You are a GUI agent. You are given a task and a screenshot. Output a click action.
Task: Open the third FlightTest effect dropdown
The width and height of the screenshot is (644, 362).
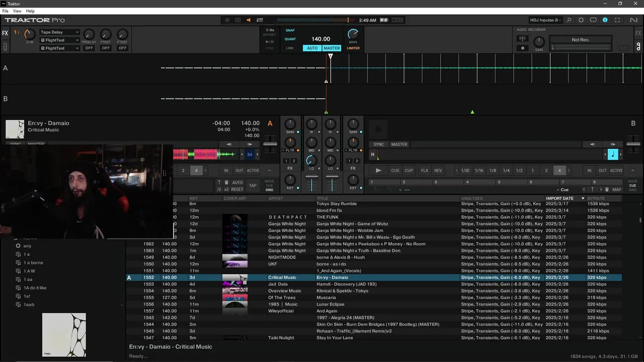[59, 48]
